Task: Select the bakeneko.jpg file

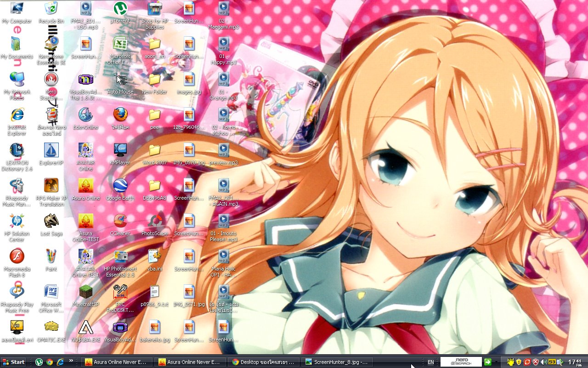Action: coord(154,331)
